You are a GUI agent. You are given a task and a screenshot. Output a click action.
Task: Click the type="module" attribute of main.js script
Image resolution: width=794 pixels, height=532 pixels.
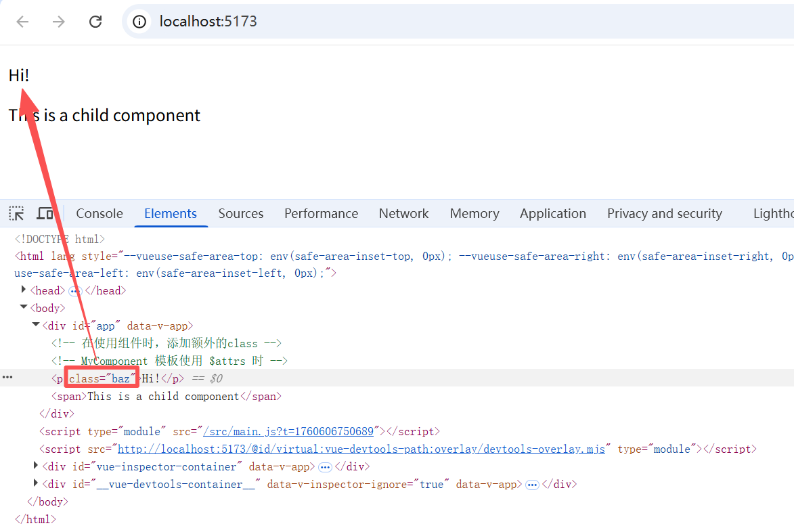pyautogui.click(x=127, y=432)
